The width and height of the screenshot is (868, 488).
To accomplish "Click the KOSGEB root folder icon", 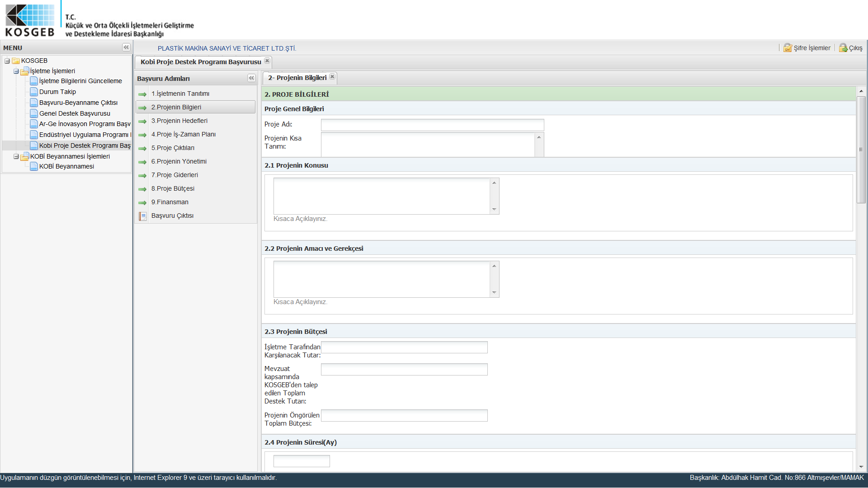I will (16, 61).
